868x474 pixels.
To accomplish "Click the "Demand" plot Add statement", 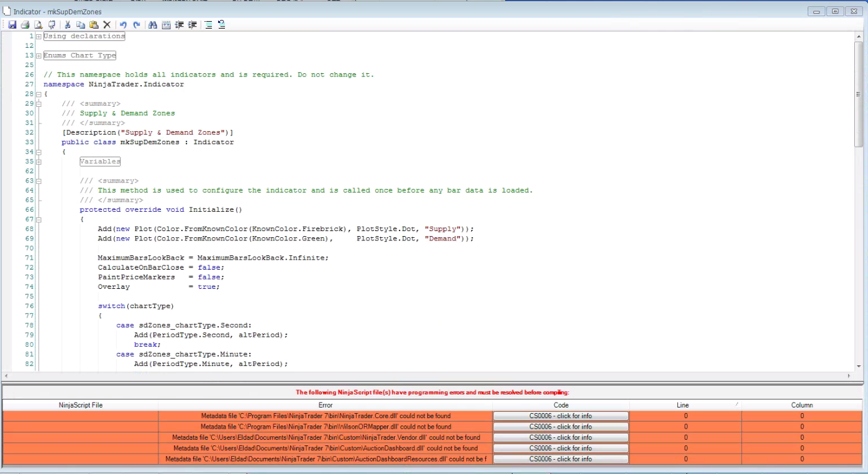I will point(286,239).
